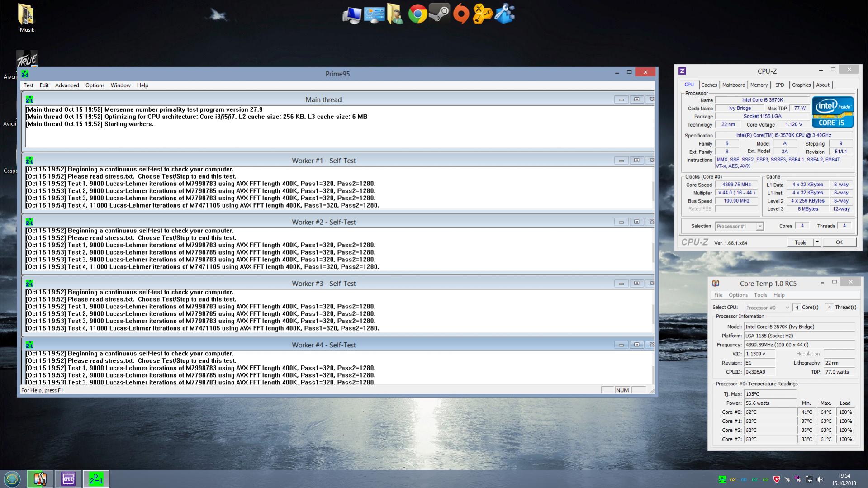
Task: Open the Help menu in Prime95
Action: click(x=142, y=85)
